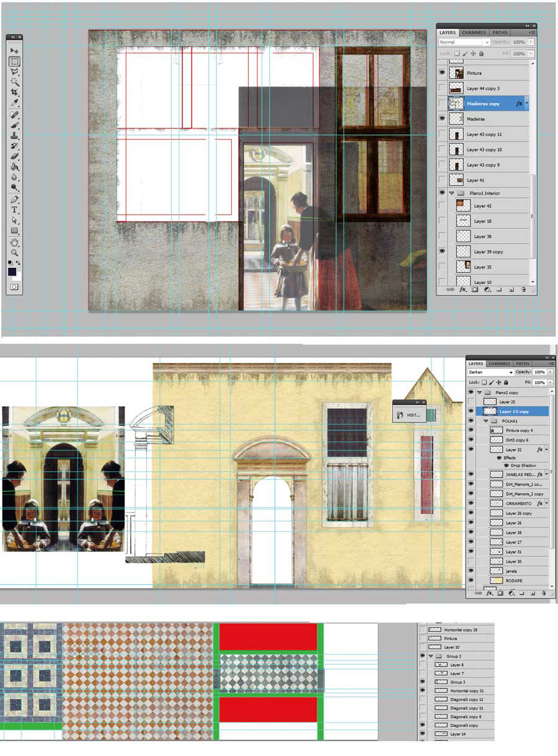Switch to Paths tab in middle panel
The width and height of the screenshot is (558, 756).
tap(523, 363)
